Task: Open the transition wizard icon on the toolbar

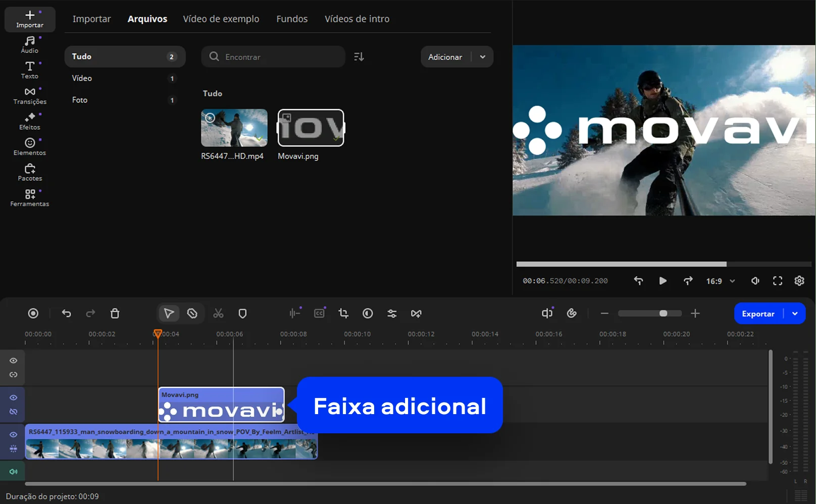Action: [416, 314]
